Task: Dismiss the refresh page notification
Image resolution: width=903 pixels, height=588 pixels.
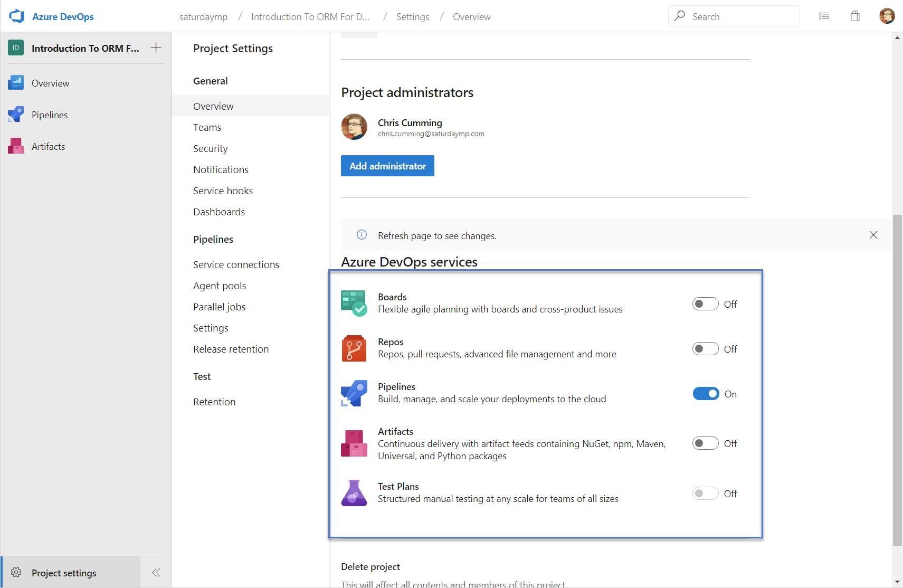Action: point(873,235)
